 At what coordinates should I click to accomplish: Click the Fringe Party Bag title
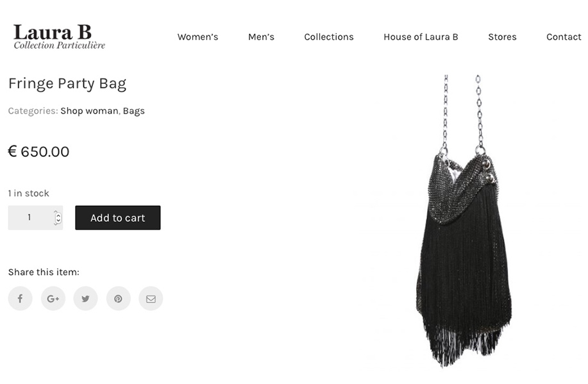[x=67, y=83]
